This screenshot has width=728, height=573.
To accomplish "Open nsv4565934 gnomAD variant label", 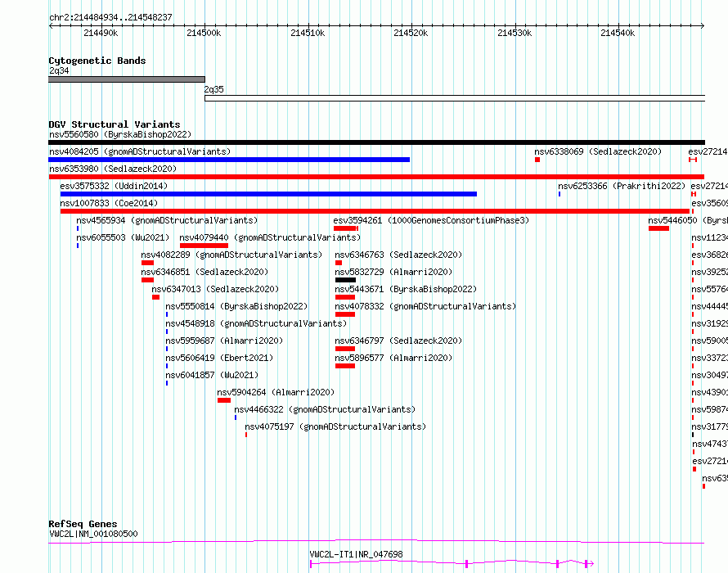I will tap(167, 220).
